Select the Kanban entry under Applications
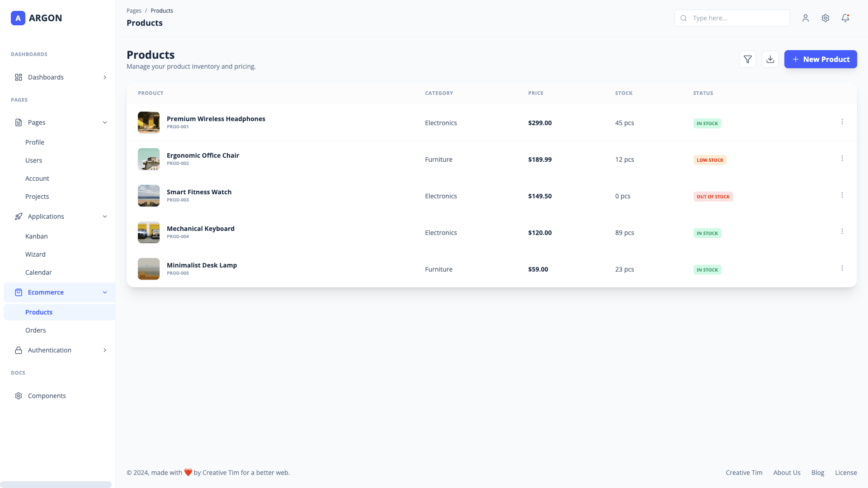 [x=36, y=236]
